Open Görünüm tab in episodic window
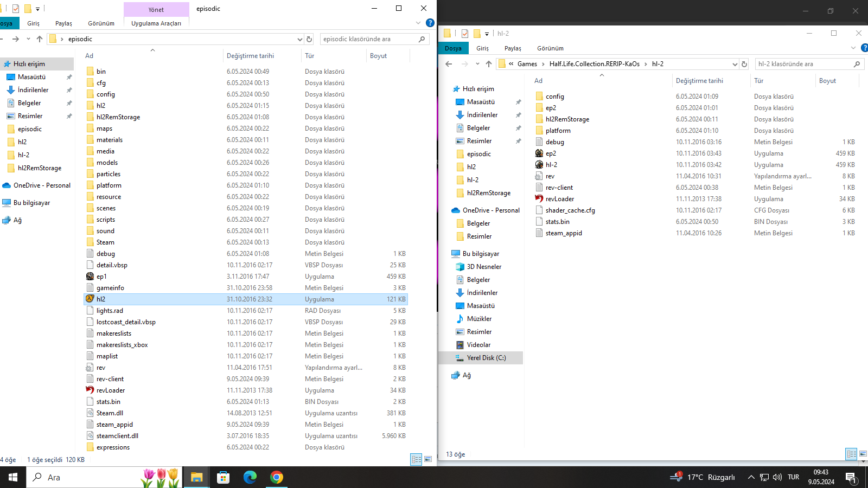 coord(101,23)
